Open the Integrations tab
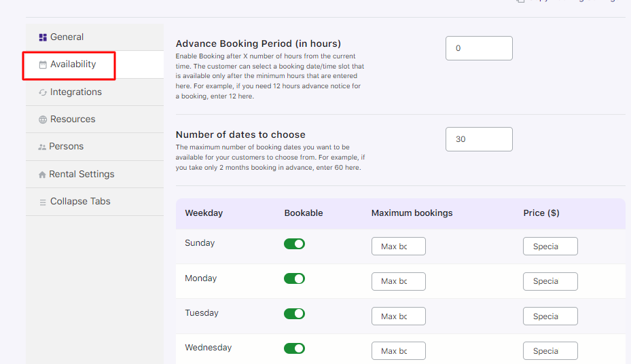Viewport: 631px width, 364px height. pyautogui.click(x=94, y=92)
